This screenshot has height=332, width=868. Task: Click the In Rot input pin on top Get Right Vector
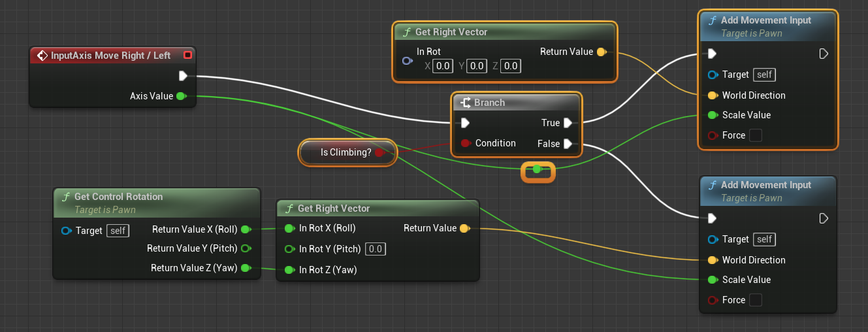(407, 61)
